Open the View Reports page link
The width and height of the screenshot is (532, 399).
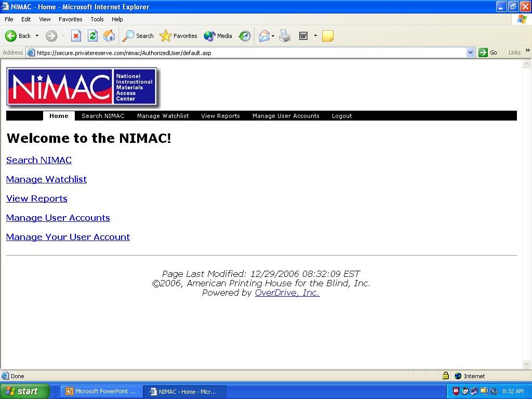tap(37, 198)
